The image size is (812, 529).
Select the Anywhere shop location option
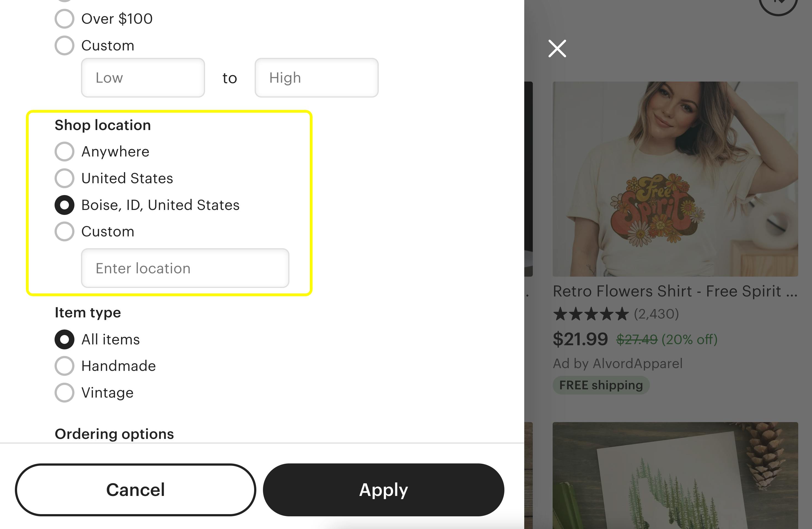[64, 152]
